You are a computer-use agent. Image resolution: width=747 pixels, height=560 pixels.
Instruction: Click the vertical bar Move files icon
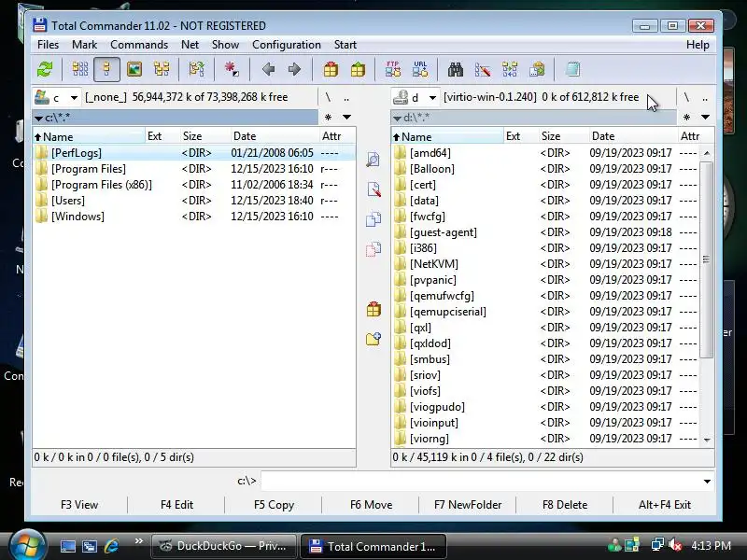tap(373, 249)
